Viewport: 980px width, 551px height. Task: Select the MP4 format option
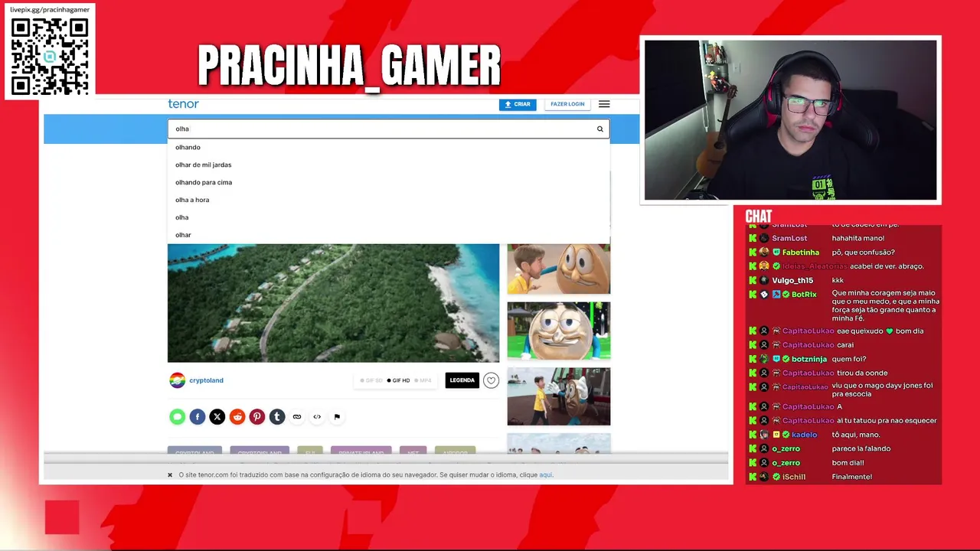point(423,380)
